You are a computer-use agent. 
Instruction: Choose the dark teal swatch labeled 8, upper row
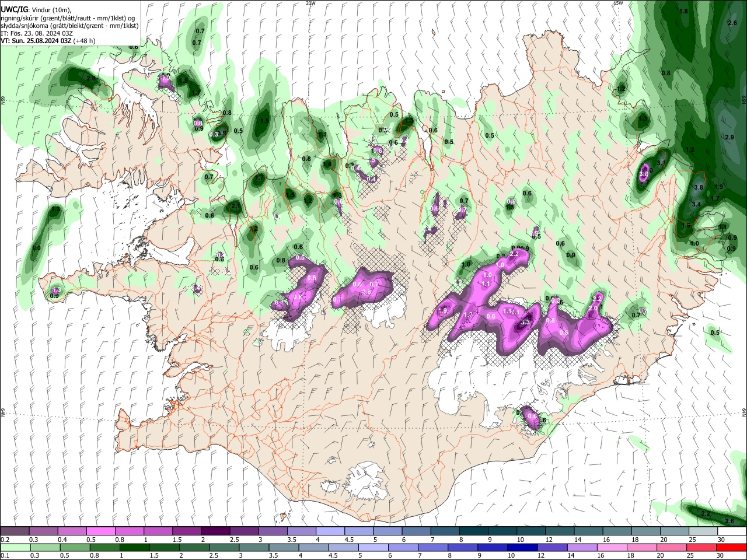click(x=474, y=531)
